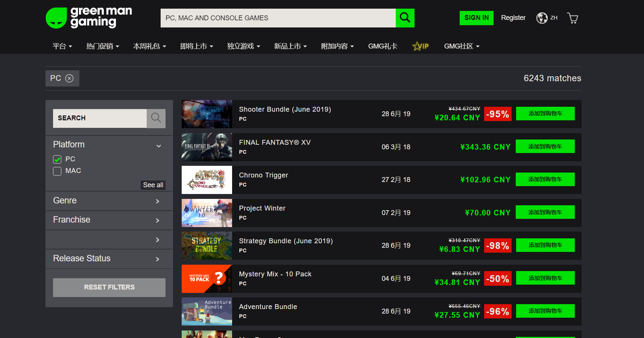Image resolution: width=644 pixels, height=338 pixels.
Task: Click the green search magnifier button
Action: coord(405,18)
